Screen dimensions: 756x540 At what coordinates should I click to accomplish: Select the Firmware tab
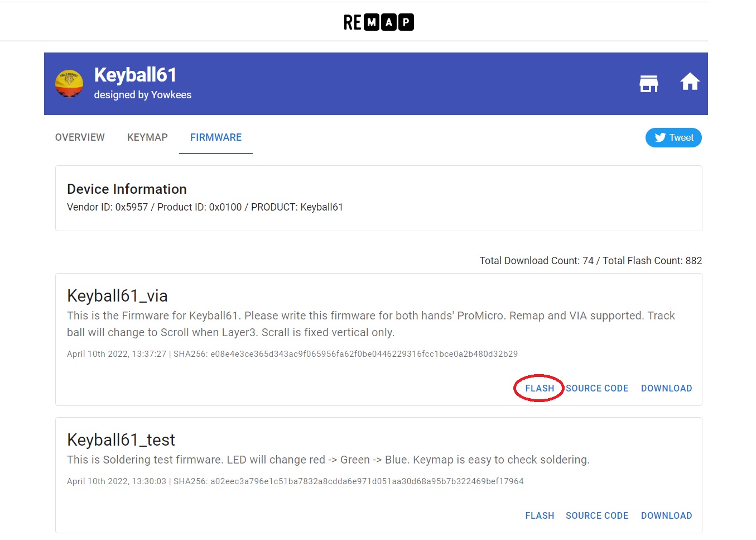pyautogui.click(x=216, y=137)
